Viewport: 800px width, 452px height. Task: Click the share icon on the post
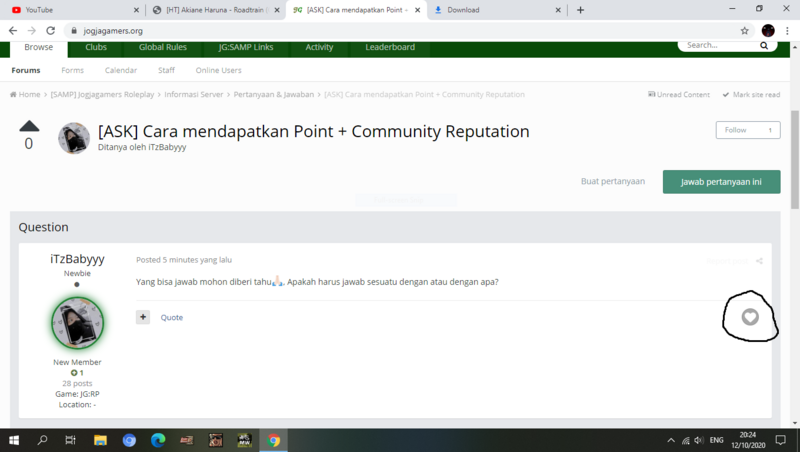(x=759, y=261)
